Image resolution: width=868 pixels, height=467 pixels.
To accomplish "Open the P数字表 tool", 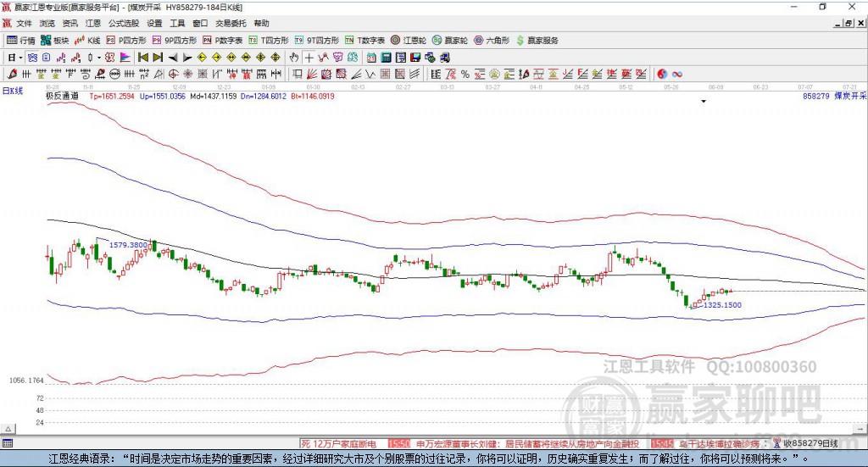I will tap(223, 41).
